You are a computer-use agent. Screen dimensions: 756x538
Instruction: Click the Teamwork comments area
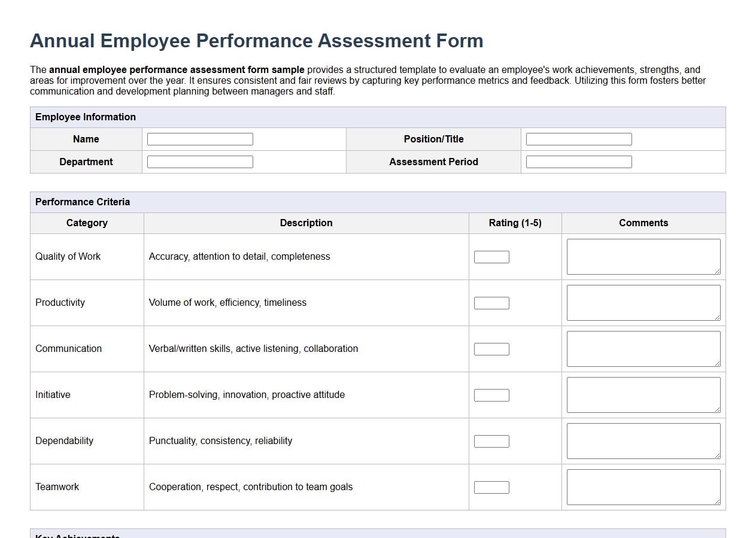(x=643, y=487)
